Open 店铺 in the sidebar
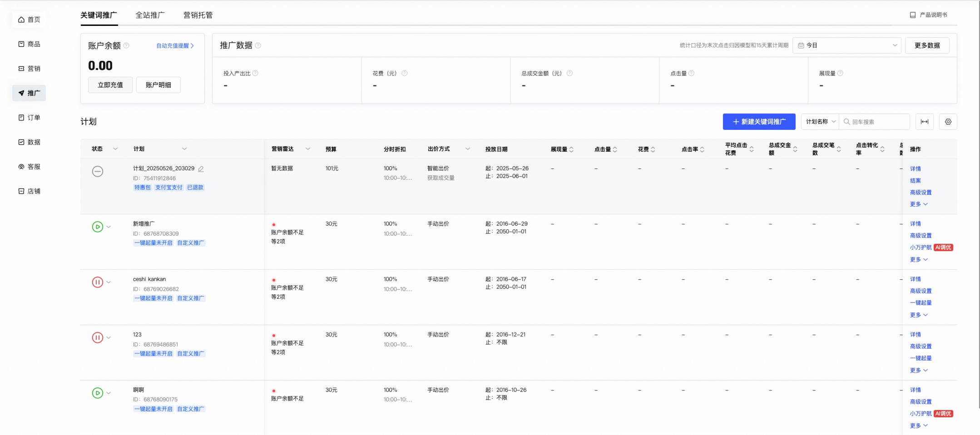The image size is (980, 435). point(29,191)
